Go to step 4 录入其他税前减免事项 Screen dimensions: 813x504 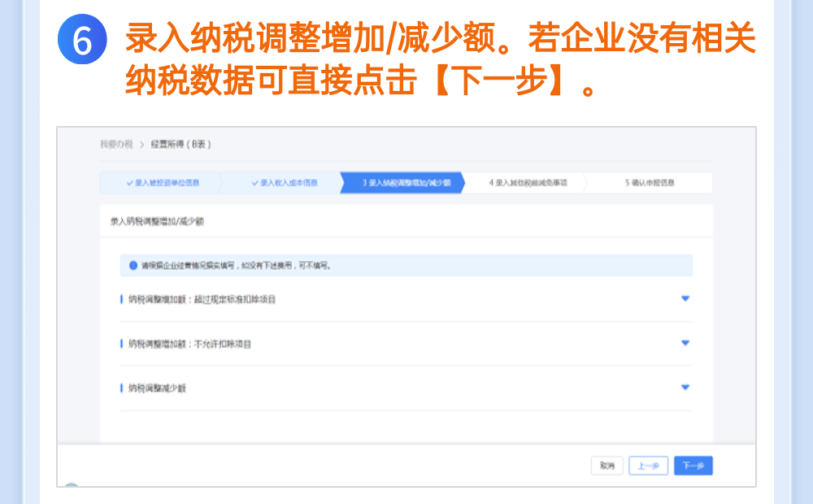pyautogui.click(x=528, y=183)
